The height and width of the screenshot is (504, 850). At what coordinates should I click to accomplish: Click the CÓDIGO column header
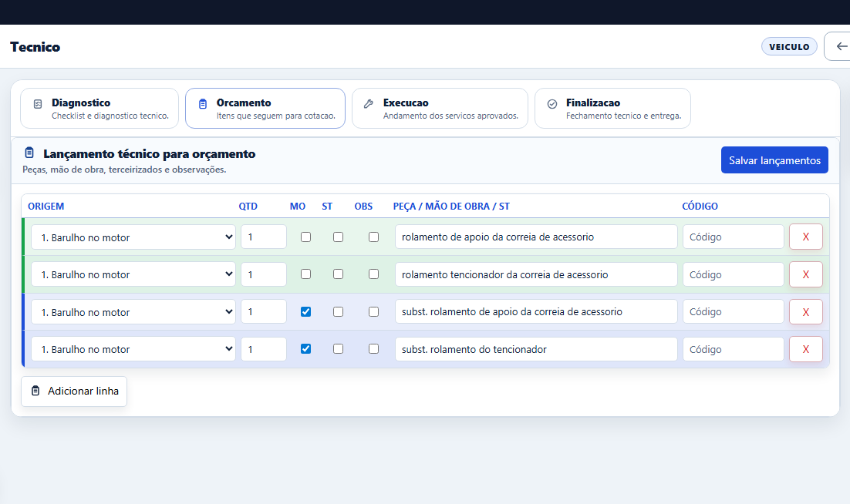pyautogui.click(x=700, y=207)
